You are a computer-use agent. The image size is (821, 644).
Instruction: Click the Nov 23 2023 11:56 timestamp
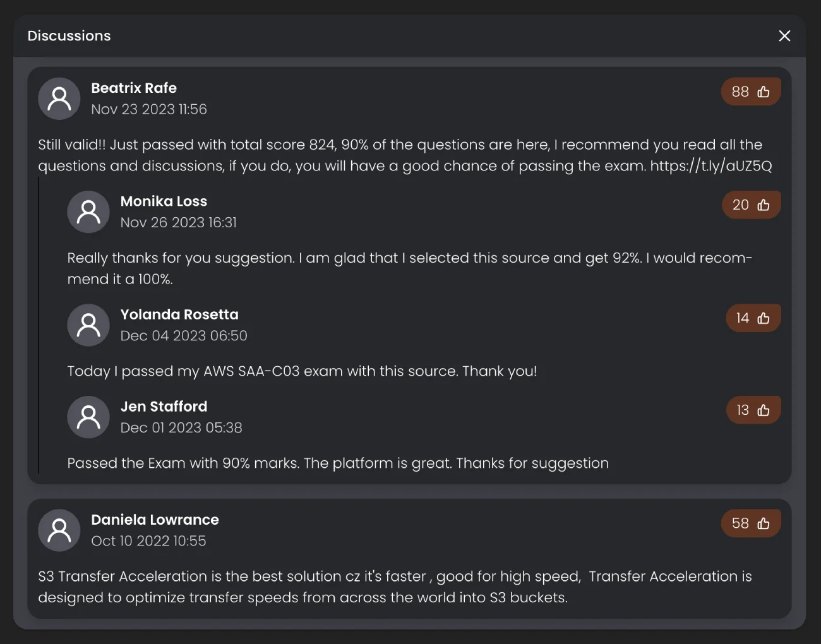click(149, 109)
